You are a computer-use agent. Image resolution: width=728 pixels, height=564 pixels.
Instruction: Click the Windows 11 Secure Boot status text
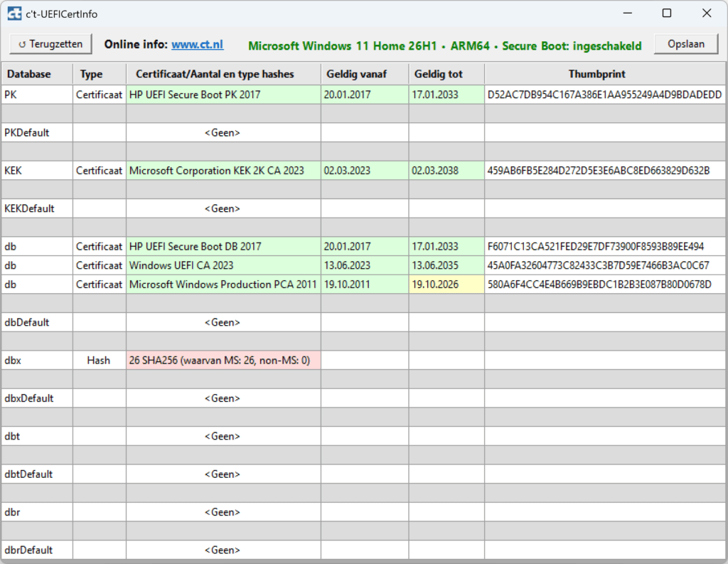tap(445, 46)
